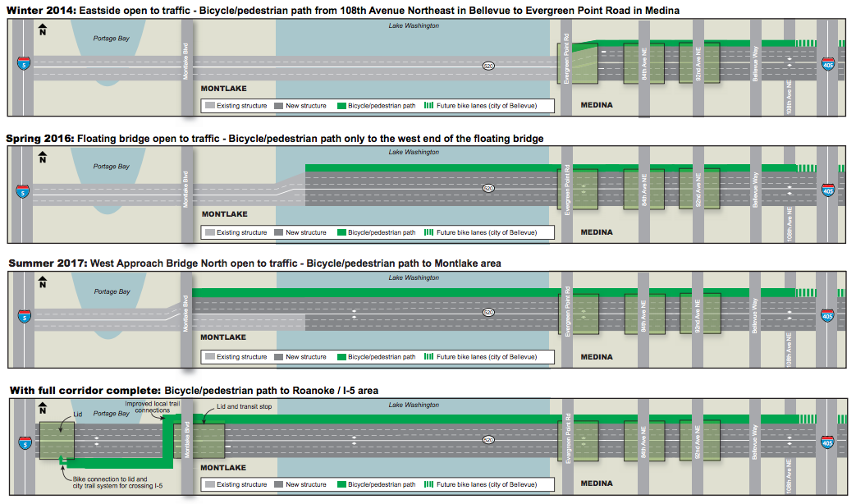
Task: Click the I-405 shield in the Winter 2014 panel
Action: [x=829, y=64]
